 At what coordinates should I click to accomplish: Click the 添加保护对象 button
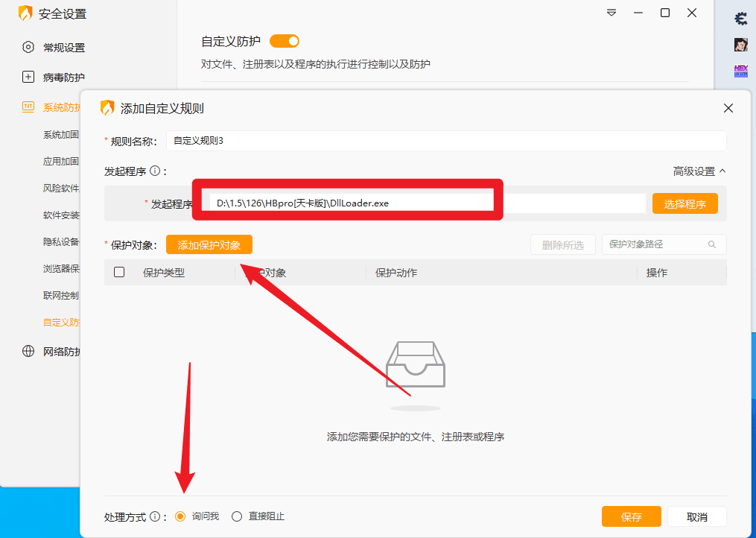click(x=209, y=244)
